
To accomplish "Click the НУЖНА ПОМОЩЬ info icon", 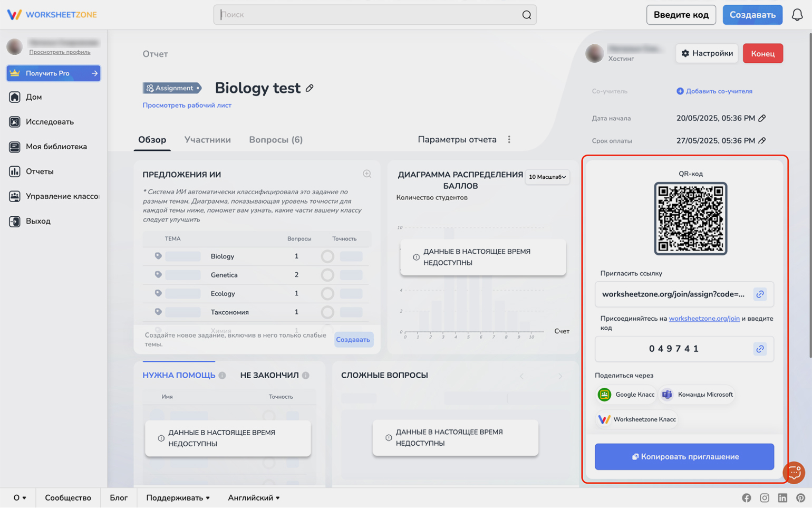I will pos(222,376).
